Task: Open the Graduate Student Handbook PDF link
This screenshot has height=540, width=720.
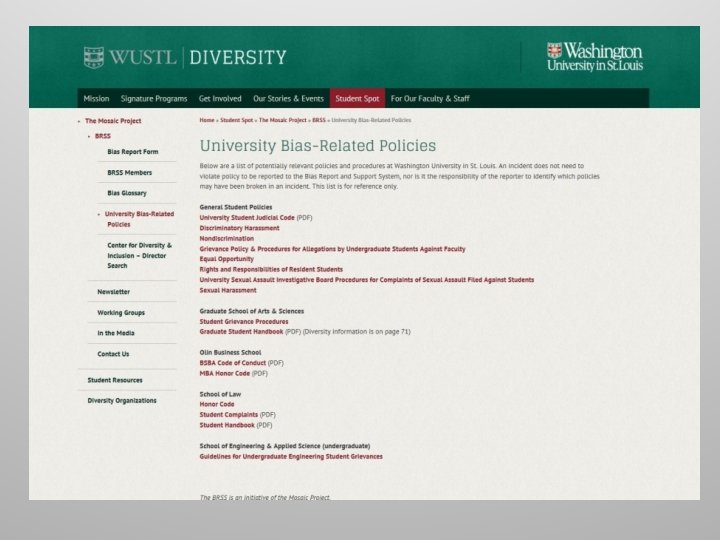Action: pos(241,332)
